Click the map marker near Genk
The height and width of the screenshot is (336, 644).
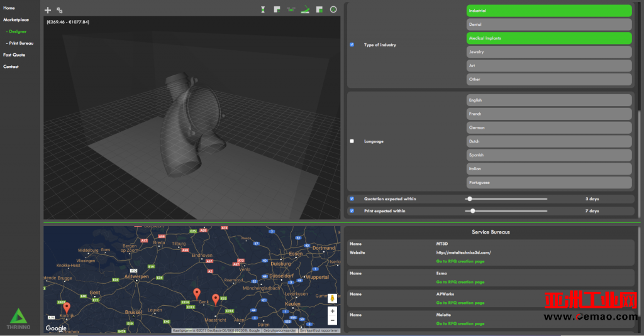point(197,294)
